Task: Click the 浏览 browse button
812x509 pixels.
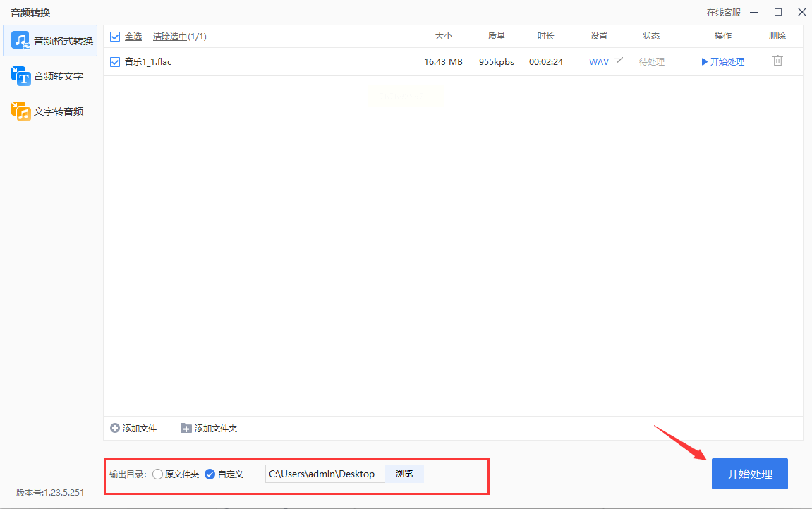Action: click(x=404, y=474)
